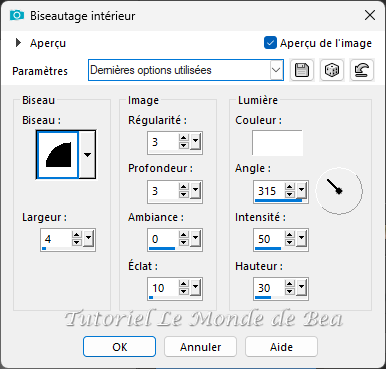Viewport: 386px width, 369px height.
Task: Click the Hauteur value field
Action: [x=269, y=288]
